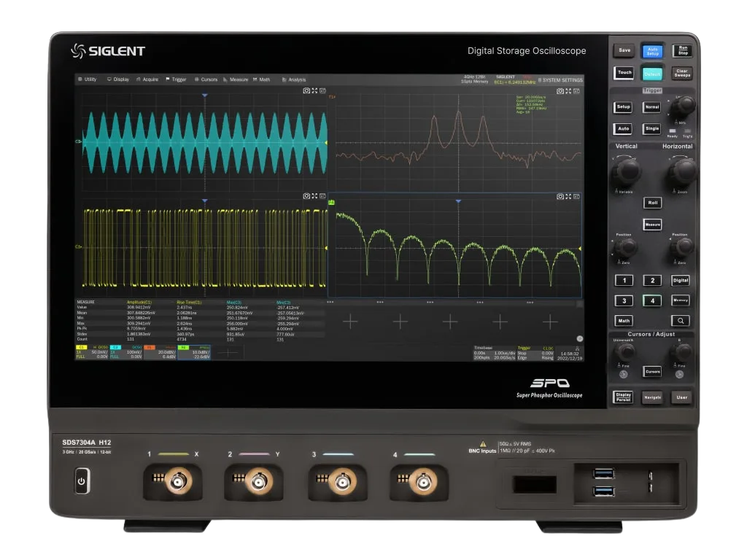Click the F1 math trace descriptor box
The width and height of the screenshot is (747, 560).
click(x=160, y=353)
